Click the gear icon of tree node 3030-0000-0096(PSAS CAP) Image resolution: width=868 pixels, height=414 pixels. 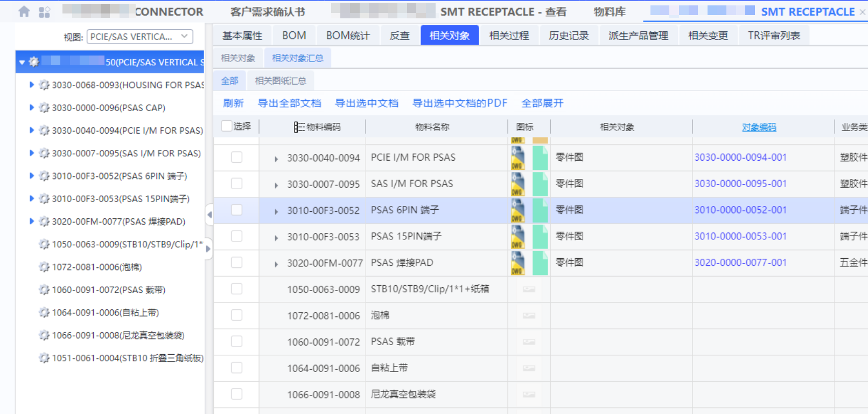pos(44,108)
